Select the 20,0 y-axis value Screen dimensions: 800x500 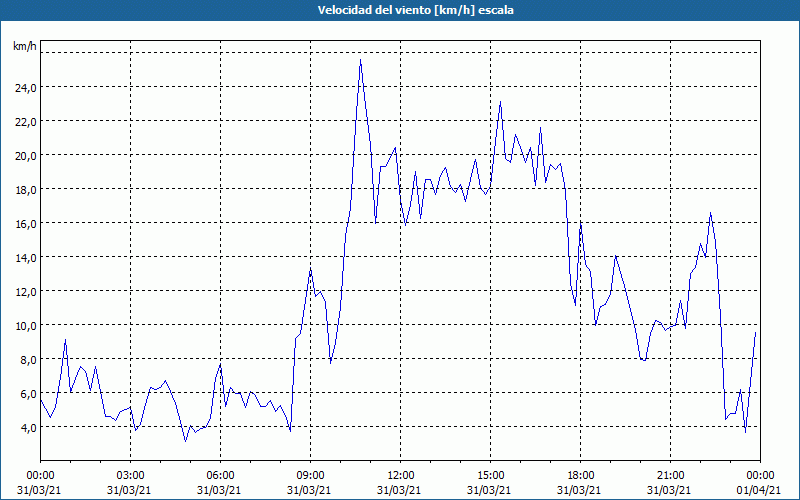click(26, 155)
